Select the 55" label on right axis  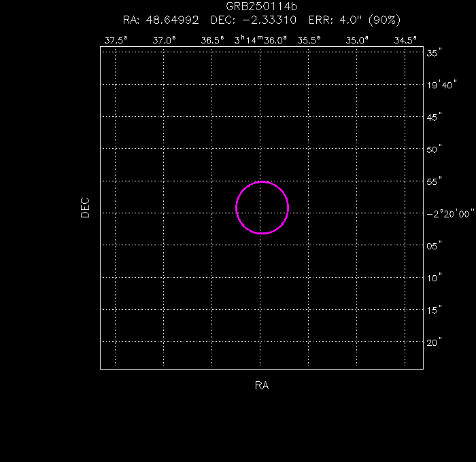pos(435,181)
